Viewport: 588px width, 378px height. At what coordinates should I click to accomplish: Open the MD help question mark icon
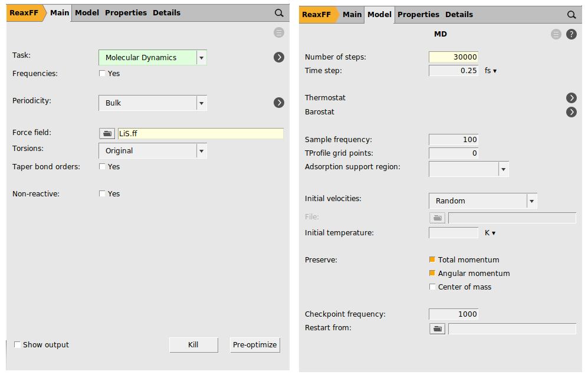tap(571, 35)
